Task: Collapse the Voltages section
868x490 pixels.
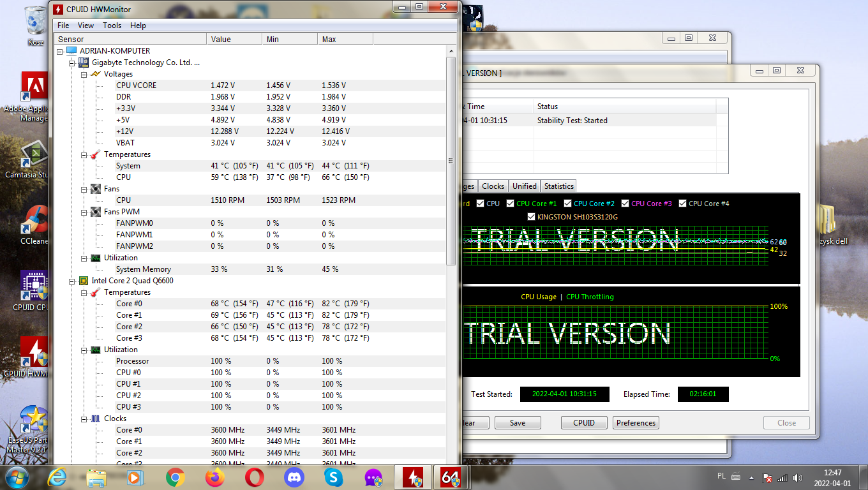Action: 84,74
